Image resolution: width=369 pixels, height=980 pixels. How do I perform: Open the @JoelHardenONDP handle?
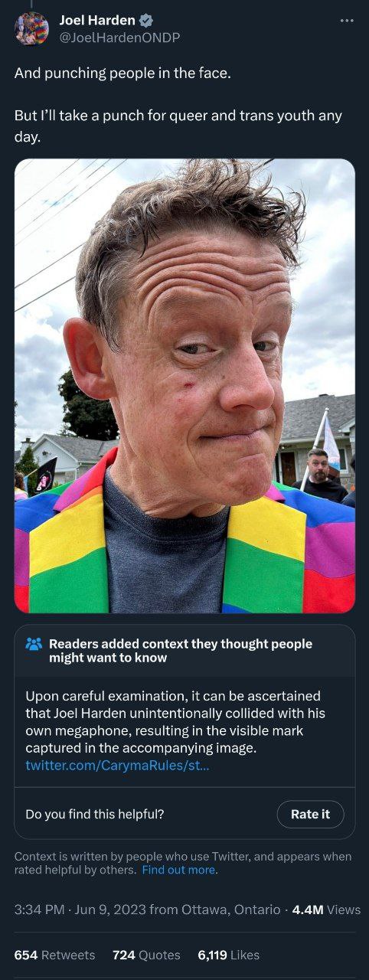pyautogui.click(x=119, y=37)
